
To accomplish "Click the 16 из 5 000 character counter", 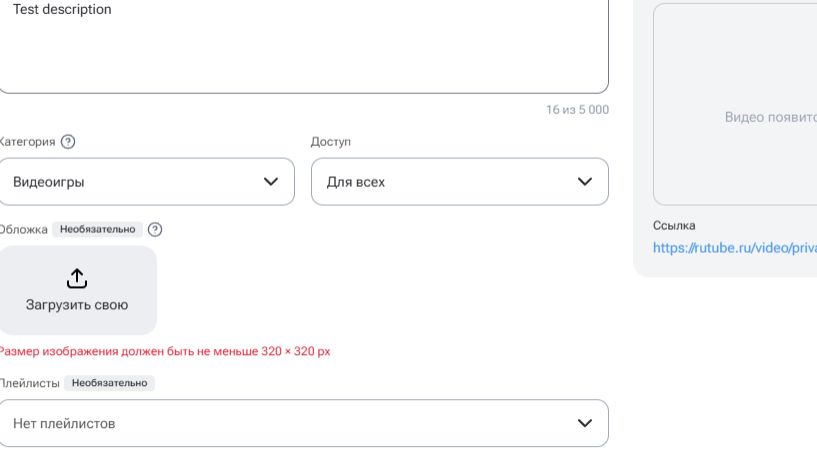I will pyautogui.click(x=577, y=110).
